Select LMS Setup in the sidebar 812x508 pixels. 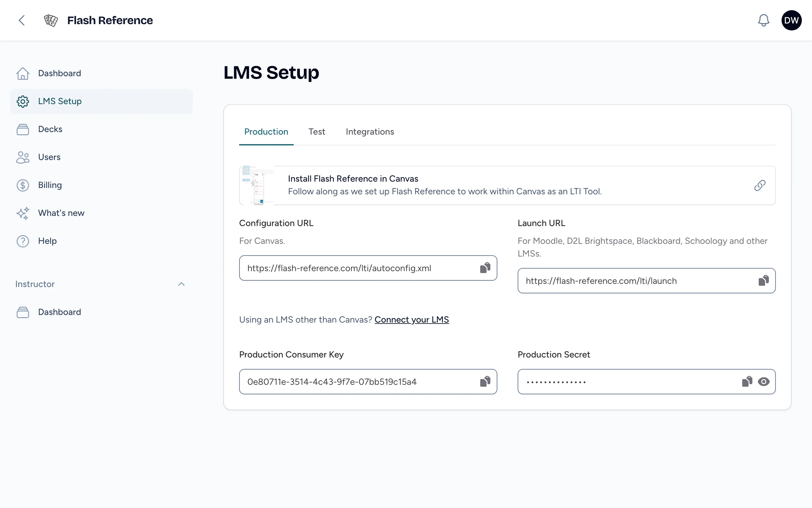tap(101, 102)
